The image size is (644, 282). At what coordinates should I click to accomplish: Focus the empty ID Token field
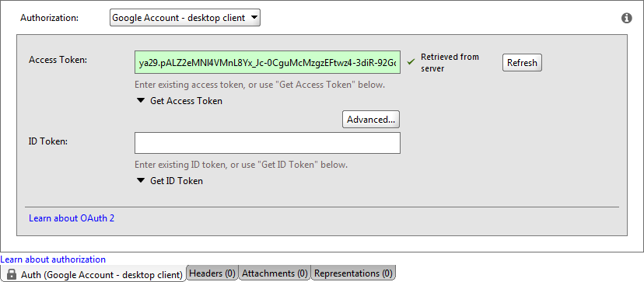(268, 143)
